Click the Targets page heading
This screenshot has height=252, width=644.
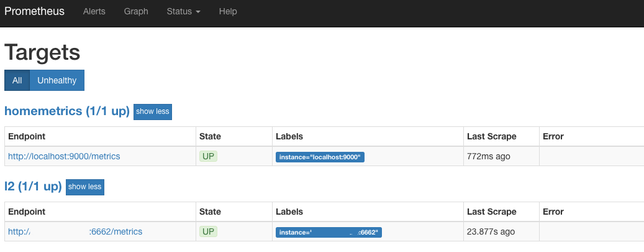[42, 52]
